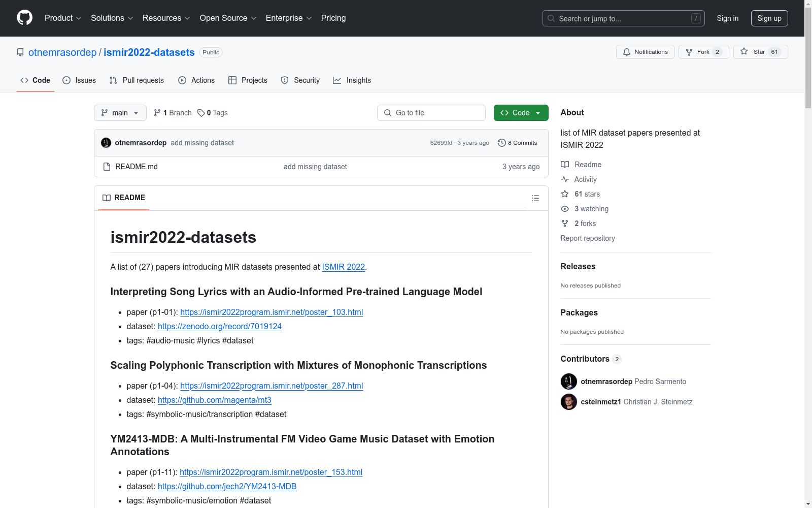
Task: Expand the Enterprise menu
Action: [289, 18]
